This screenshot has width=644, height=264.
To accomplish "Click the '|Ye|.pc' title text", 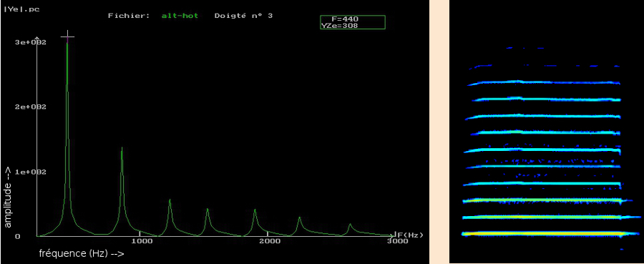I will pos(21,9).
